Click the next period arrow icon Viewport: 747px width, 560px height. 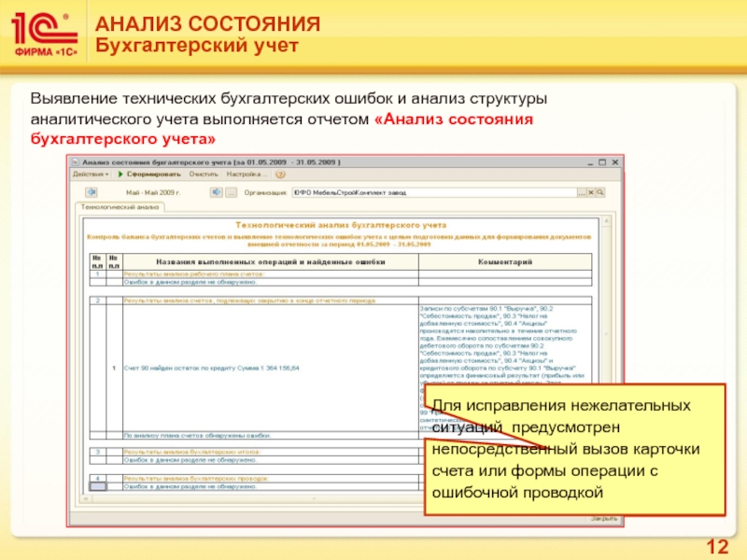214,192
